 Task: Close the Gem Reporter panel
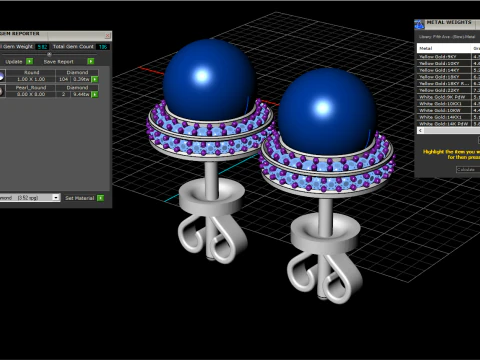(107, 35)
